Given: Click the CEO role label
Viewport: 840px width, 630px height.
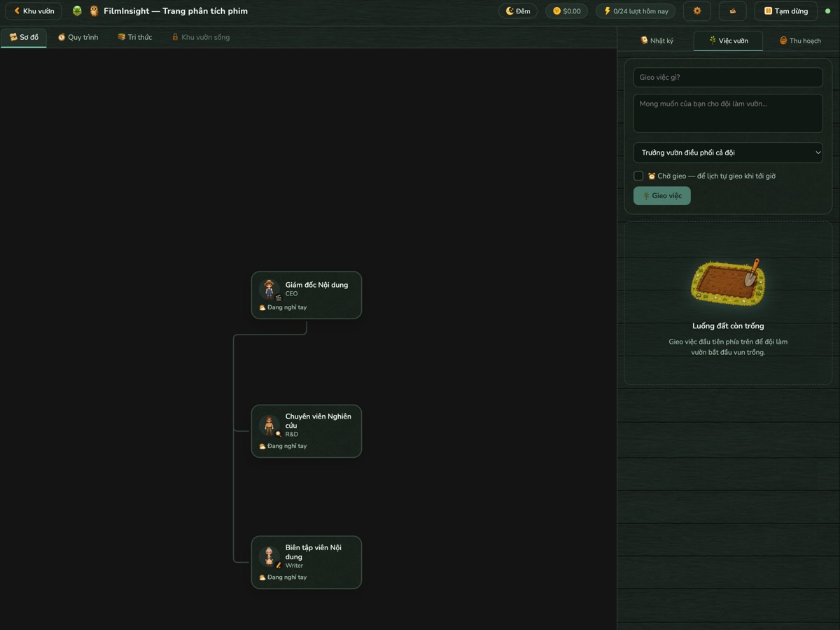Looking at the screenshot, I should click(x=291, y=294).
